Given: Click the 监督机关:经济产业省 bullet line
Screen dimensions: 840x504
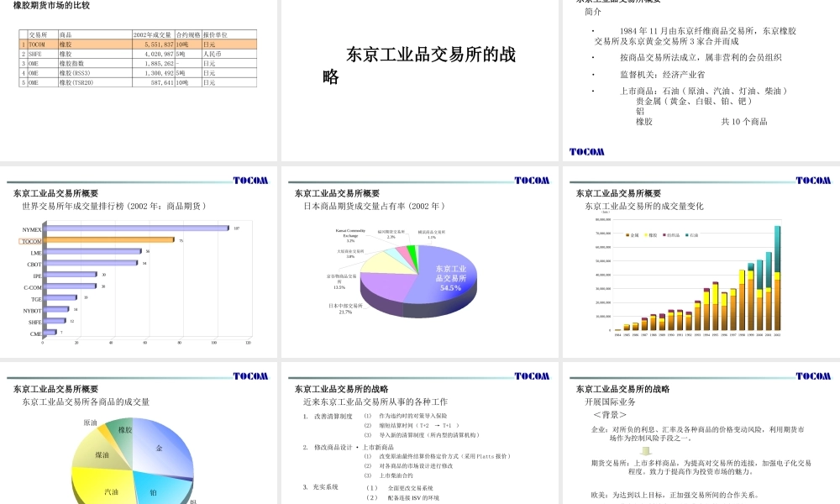Looking at the screenshot, I should 662,75.
